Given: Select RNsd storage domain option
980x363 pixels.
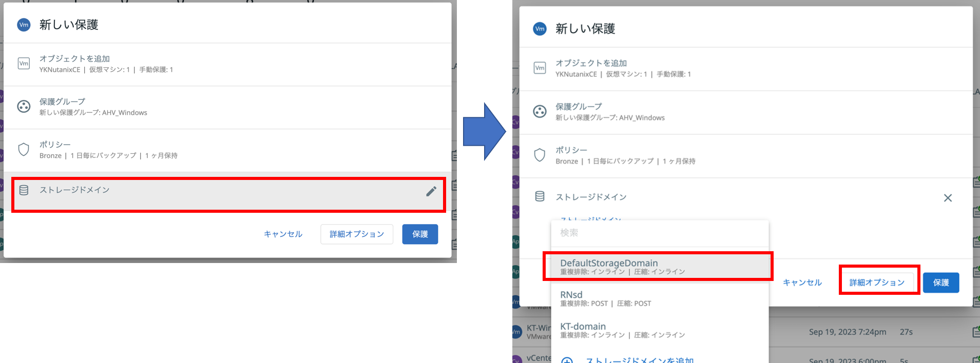Looking at the screenshot, I should [660, 298].
